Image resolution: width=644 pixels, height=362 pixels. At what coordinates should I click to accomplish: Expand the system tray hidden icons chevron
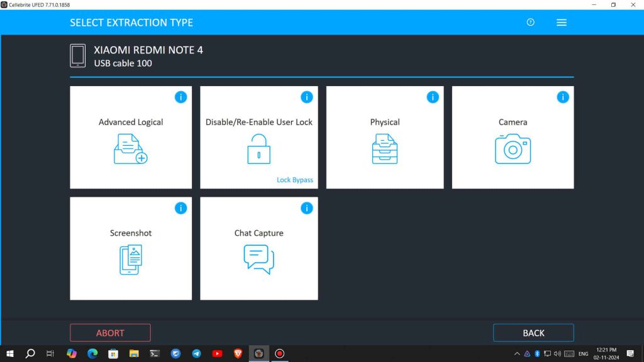(x=517, y=354)
